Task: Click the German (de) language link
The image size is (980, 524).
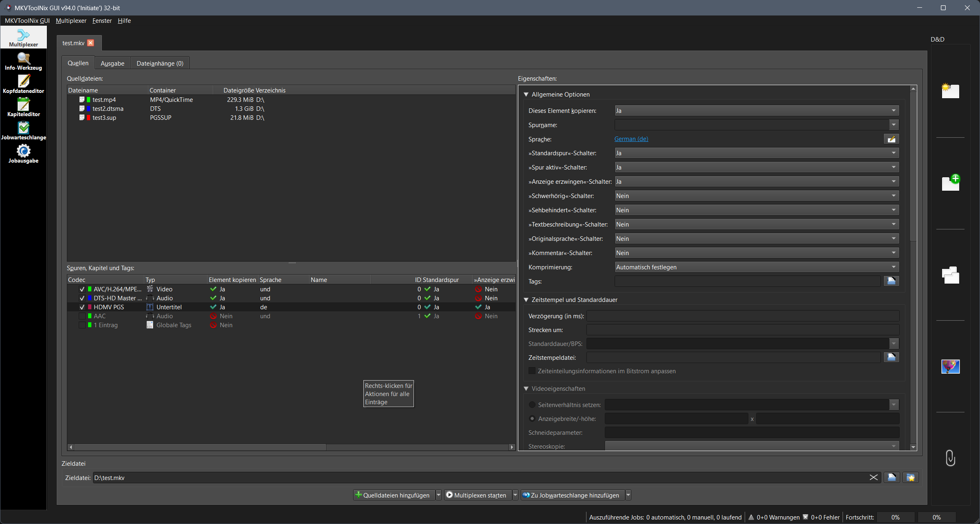Action: [631, 139]
